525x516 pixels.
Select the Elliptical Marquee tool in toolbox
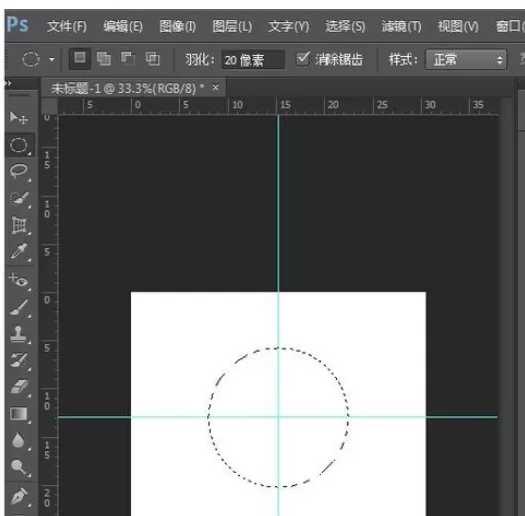tap(18, 145)
